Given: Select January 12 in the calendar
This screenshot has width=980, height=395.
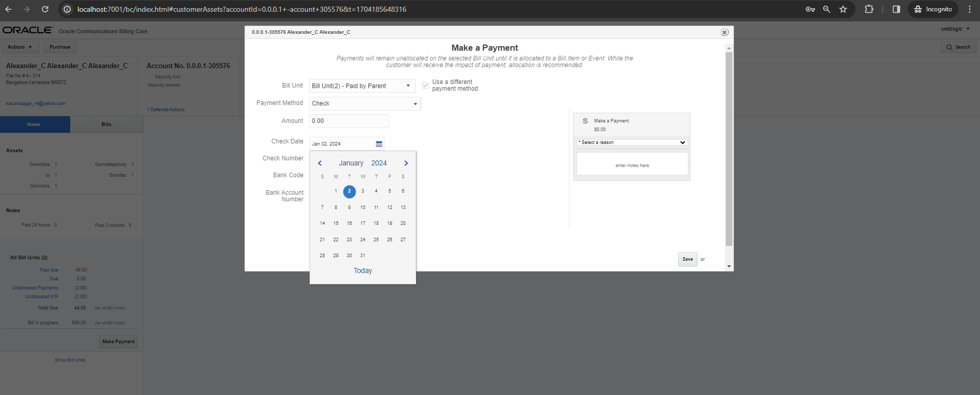Looking at the screenshot, I should [x=390, y=207].
